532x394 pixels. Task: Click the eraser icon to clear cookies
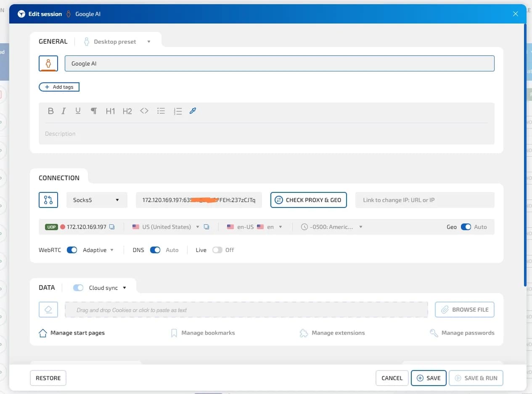point(48,310)
